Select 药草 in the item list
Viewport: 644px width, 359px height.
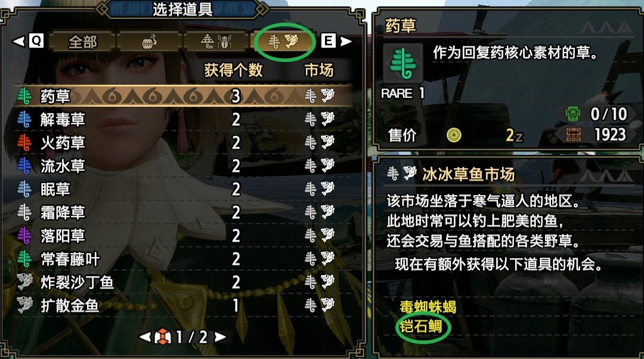click(x=184, y=96)
